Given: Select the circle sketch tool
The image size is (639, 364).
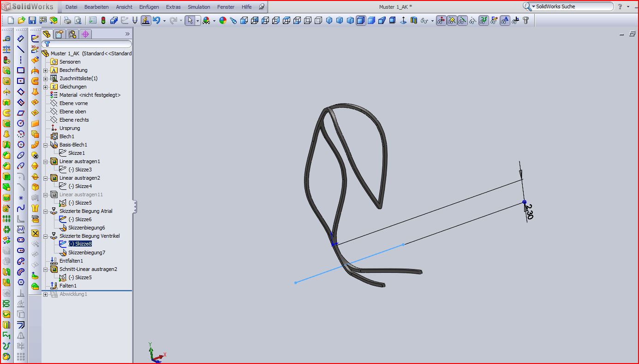Looking at the screenshot, I should pos(21,123).
